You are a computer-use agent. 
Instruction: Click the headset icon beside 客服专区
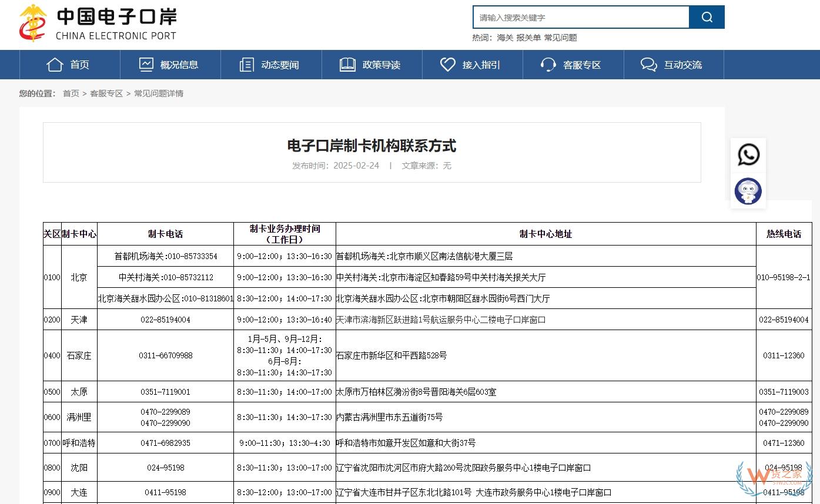(x=548, y=65)
